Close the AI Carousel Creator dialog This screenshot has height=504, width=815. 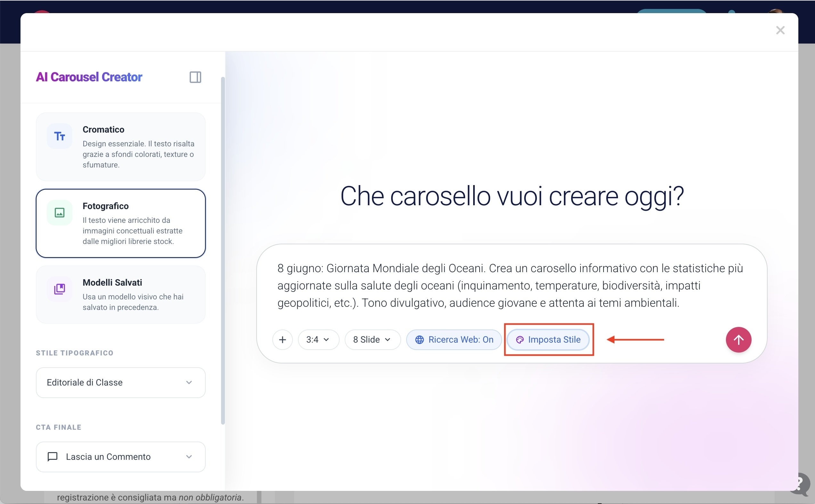click(x=780, y=30)
